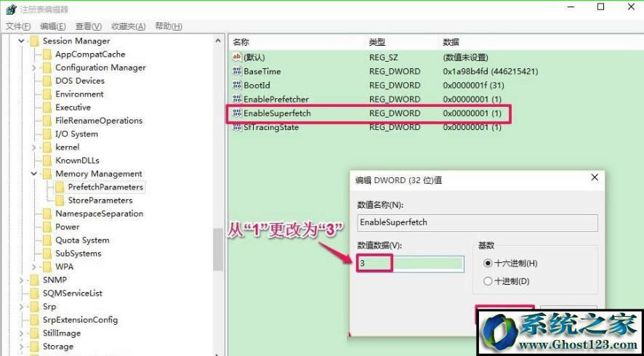Viewport: 644px width, 356px height.
Task: Click the 名称 column header
Action: tap(241, 42)
